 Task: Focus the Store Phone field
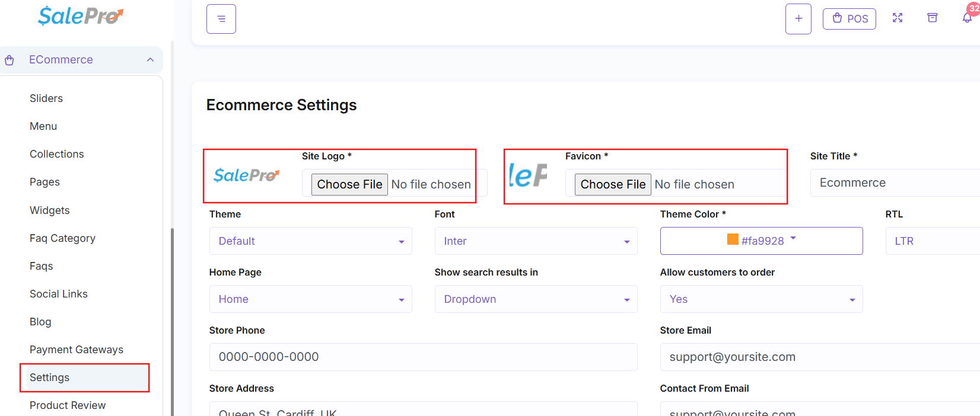coord(424,357)
